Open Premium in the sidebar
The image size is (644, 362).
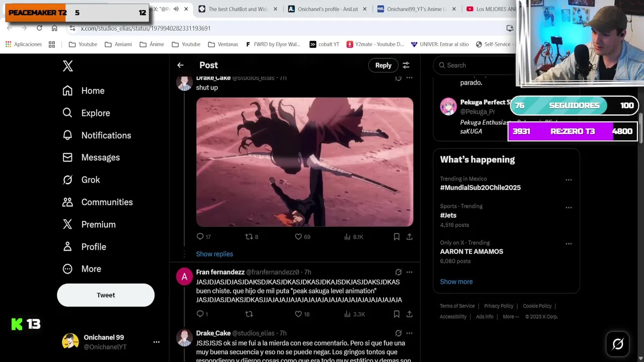(x=89, y=224)
